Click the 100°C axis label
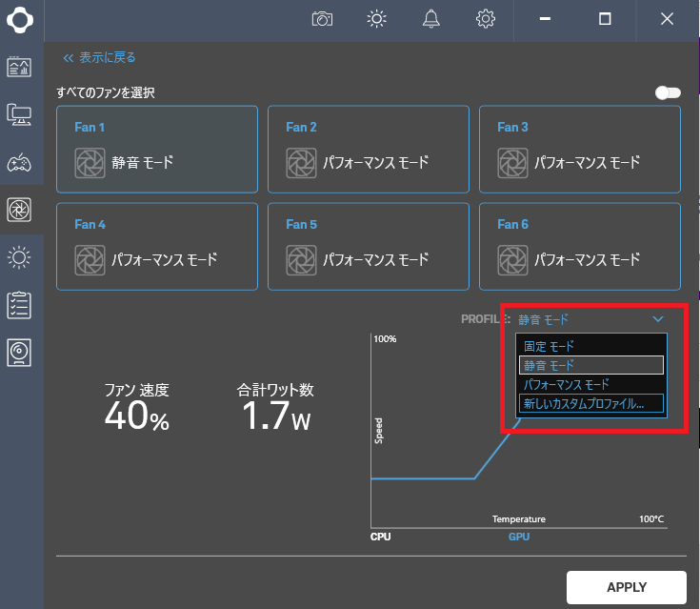This screenshot has height=609, width=700. pos(651,519)
